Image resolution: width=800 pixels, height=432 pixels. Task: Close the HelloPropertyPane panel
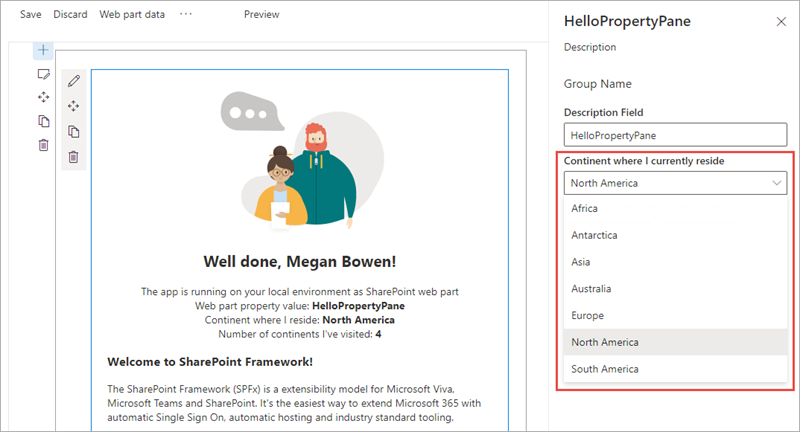[781, 21]
